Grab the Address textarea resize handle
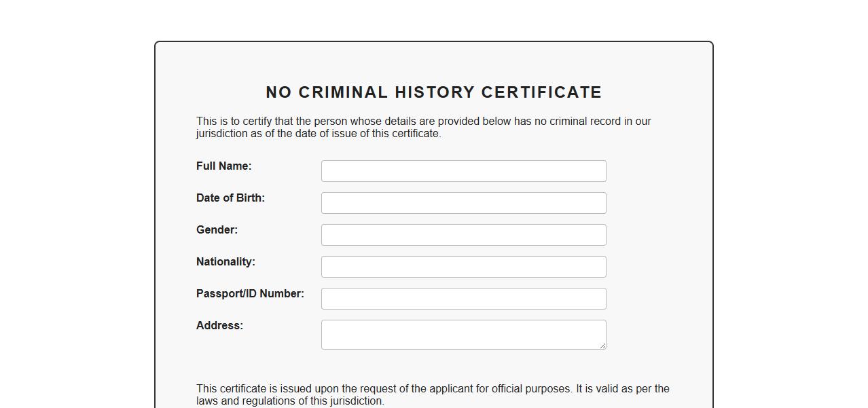The image size is (868, 408). 602,346
